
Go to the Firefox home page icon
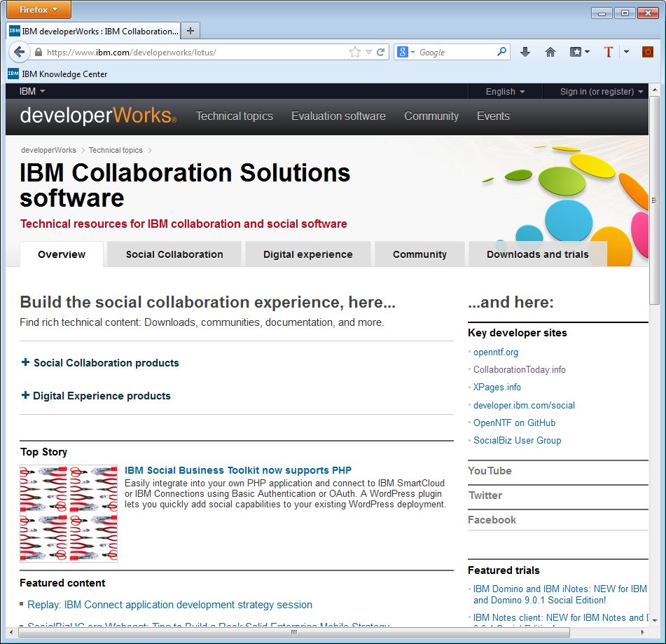click(x=550, y=52)
